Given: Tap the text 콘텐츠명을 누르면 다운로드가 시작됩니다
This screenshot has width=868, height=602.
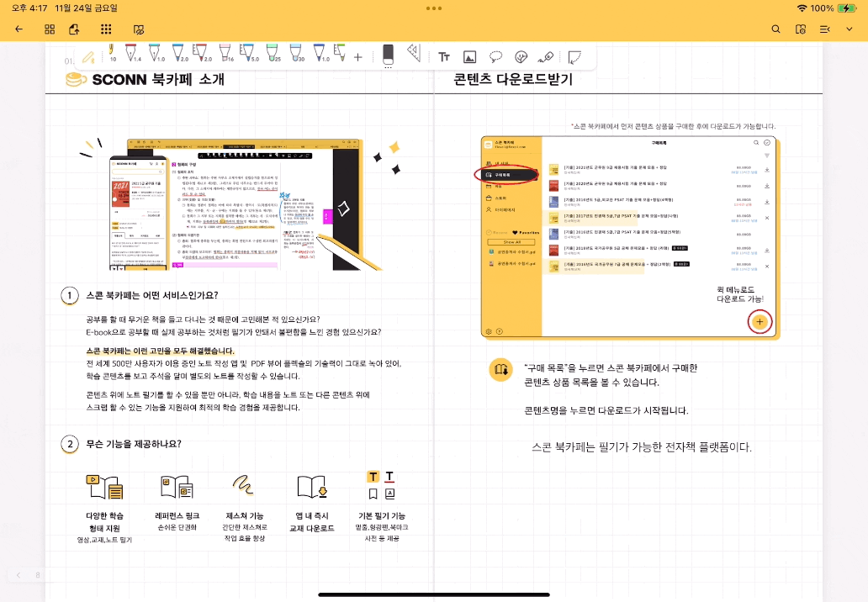Looking at the screenshot, I should [606, 410].
